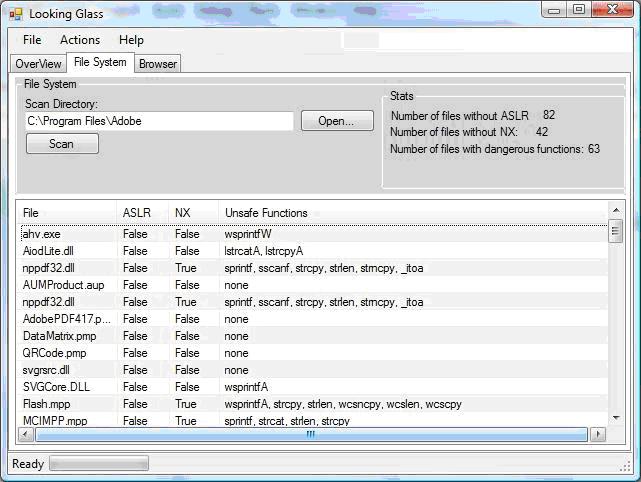Click the horizontal scroll right arrow
Viewport: 641px width, 482px height.
(598, 434)
